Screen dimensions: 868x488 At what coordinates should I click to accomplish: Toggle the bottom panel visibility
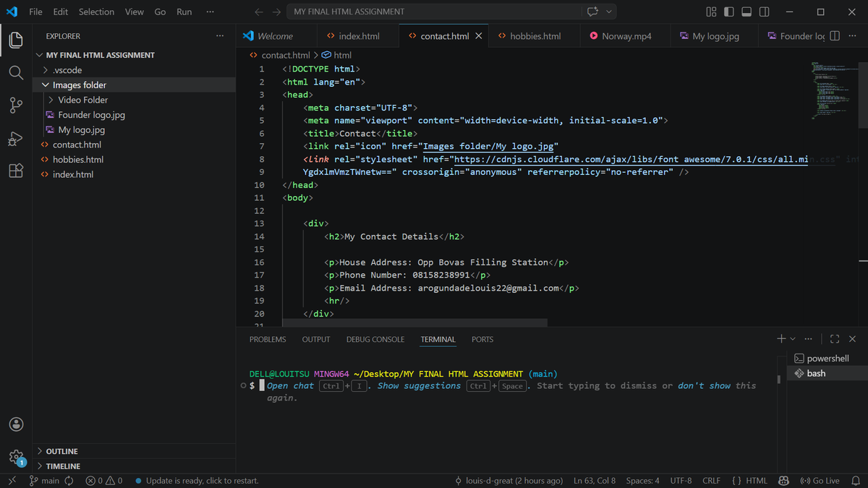coord(746,12)
